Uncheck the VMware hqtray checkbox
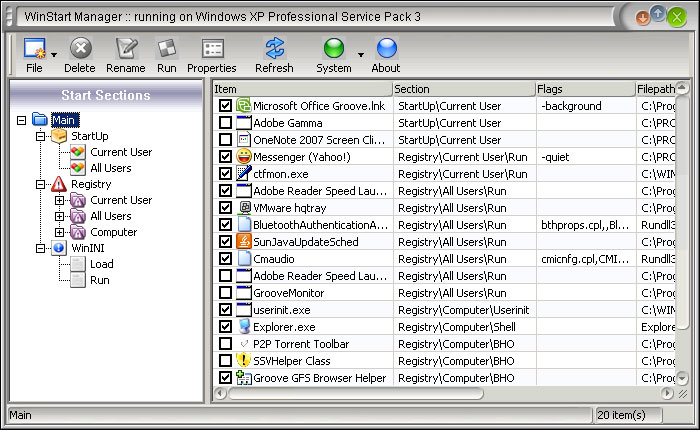The image size is (700, 430). 225,207
